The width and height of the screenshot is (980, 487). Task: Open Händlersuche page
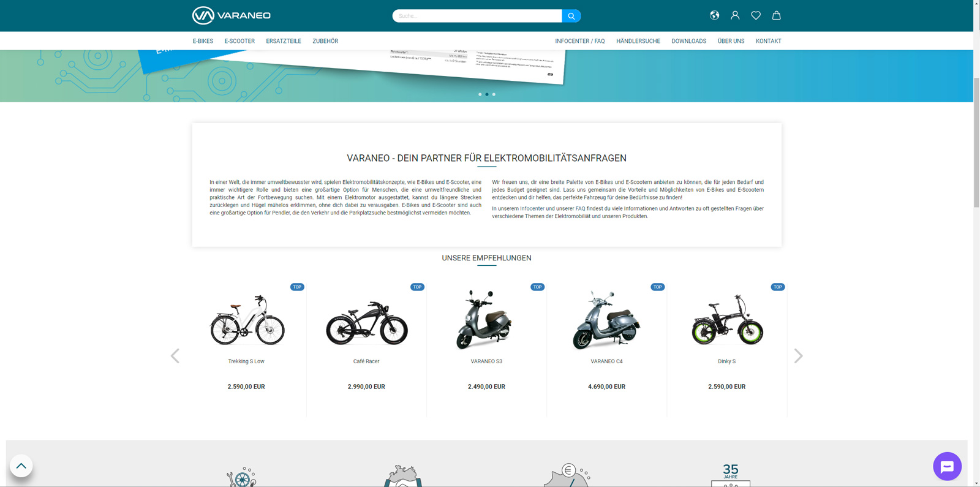638,41
